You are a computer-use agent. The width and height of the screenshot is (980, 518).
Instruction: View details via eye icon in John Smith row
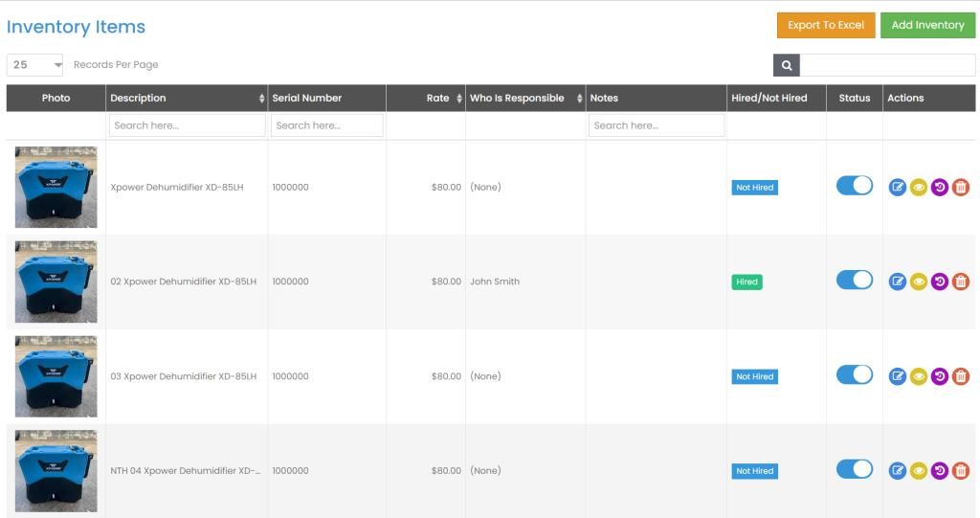(x=919, y=282)
